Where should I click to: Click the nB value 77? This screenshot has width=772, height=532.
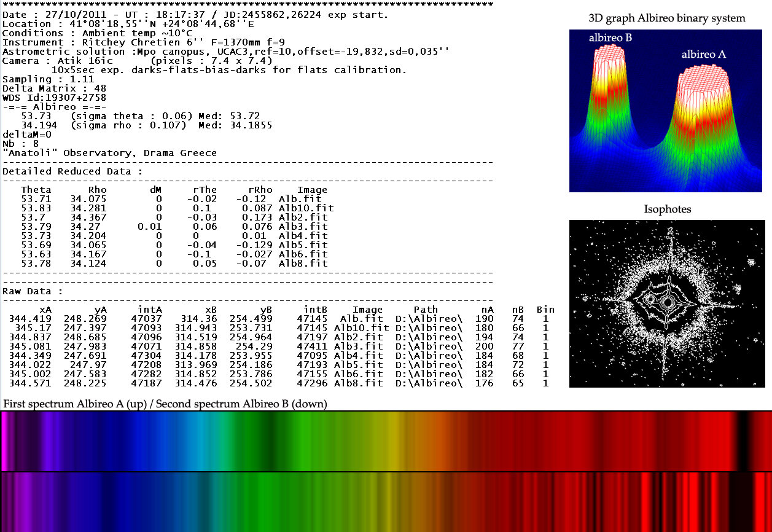point(518,346)
